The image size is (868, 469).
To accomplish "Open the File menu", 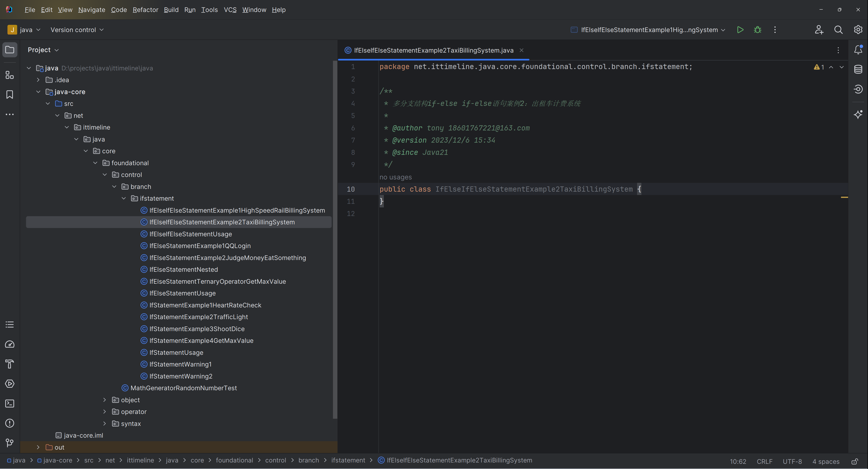I will pos(30,10).
